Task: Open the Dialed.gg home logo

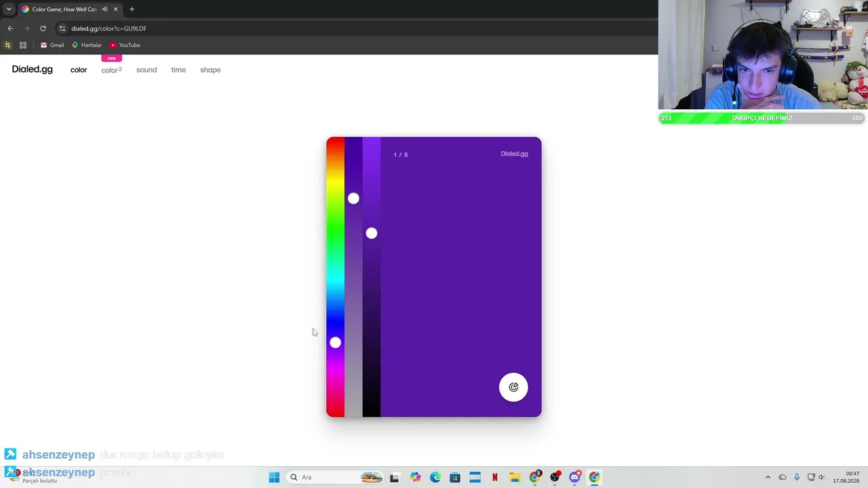Action: (x=32, y=69)
